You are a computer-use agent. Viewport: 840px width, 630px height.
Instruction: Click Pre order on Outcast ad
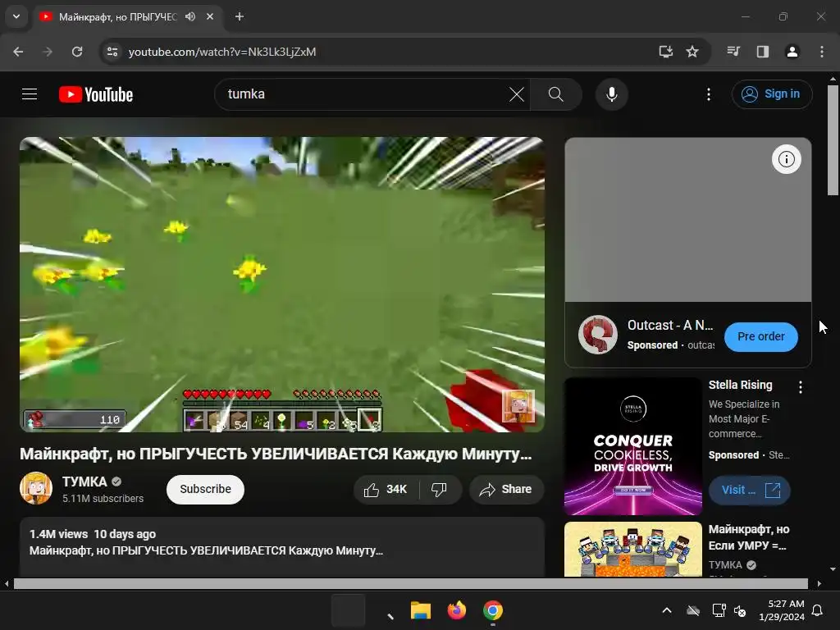tap(760, 337)
